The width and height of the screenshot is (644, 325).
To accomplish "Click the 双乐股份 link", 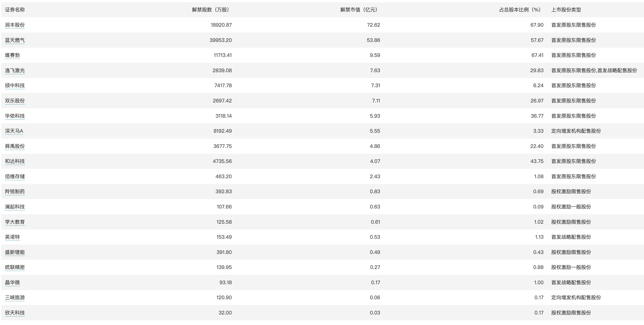I will 15,101.
